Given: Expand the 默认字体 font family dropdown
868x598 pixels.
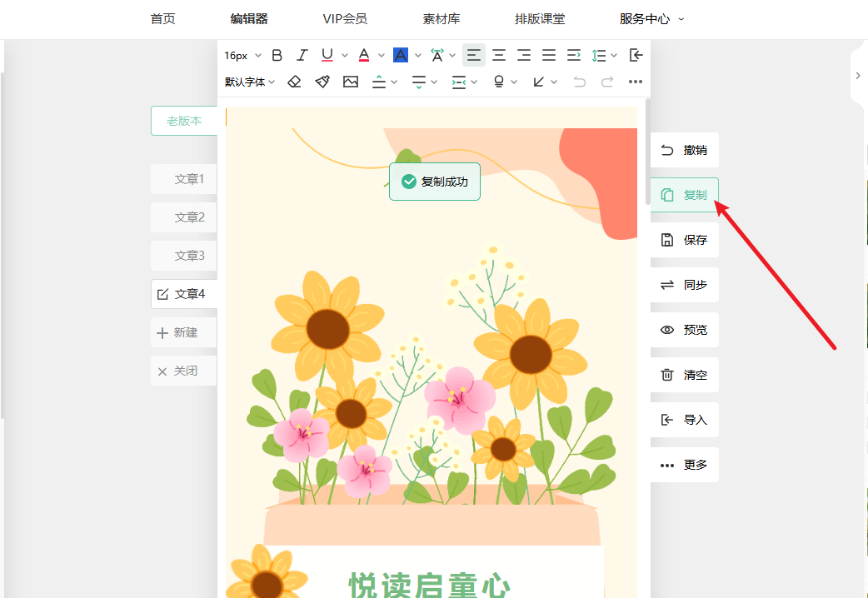Looking at the screenshot, I should 250,82.
